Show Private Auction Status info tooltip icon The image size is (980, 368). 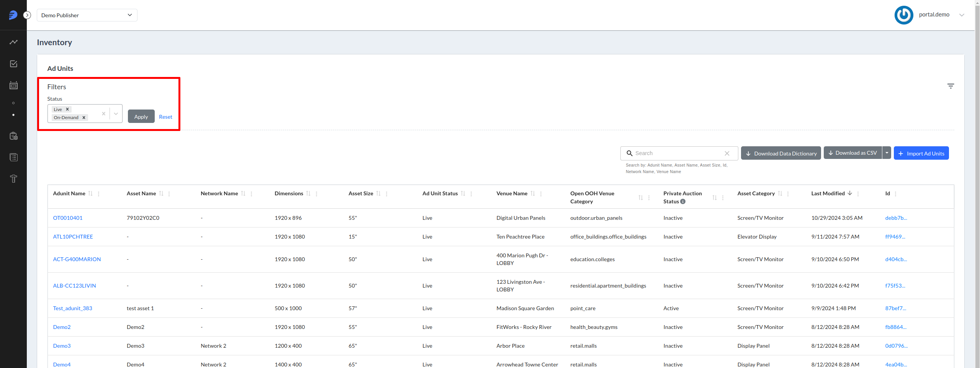click(x=683, y=201)
